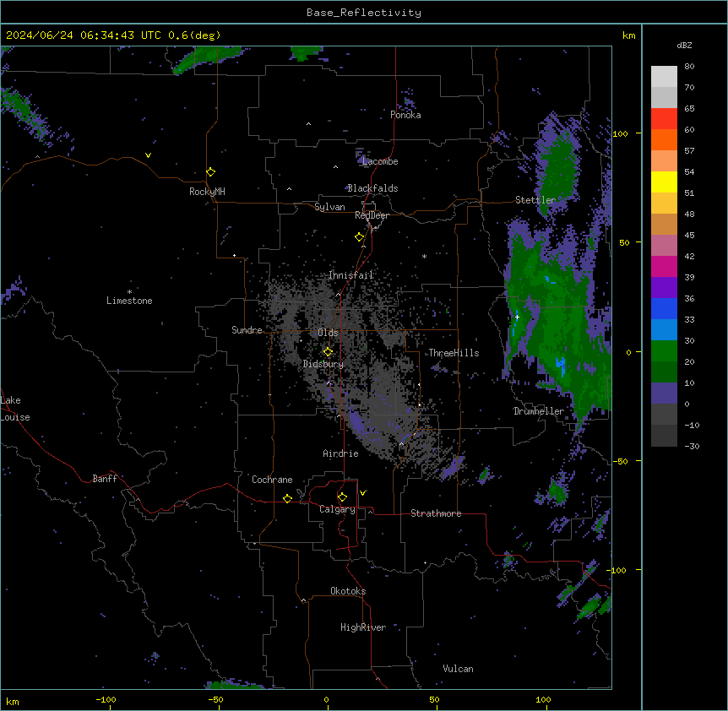Click the Sylvan town label
Viewport: 728px width, 711px height.
click(x=329, y=207)
